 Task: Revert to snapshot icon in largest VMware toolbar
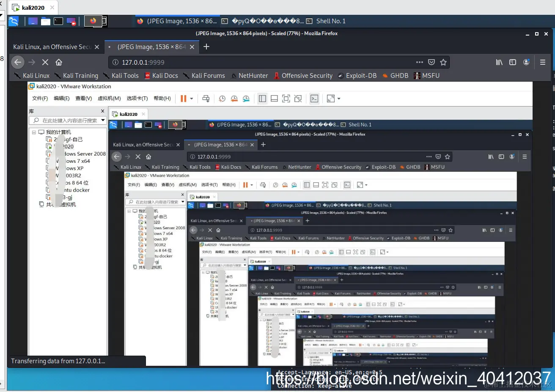click(234, 99)
